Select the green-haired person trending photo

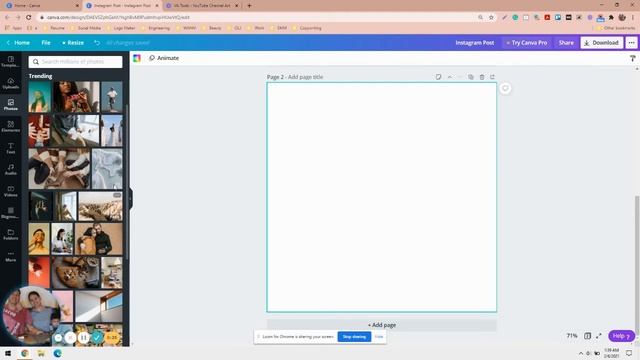(x=40, y=97)
